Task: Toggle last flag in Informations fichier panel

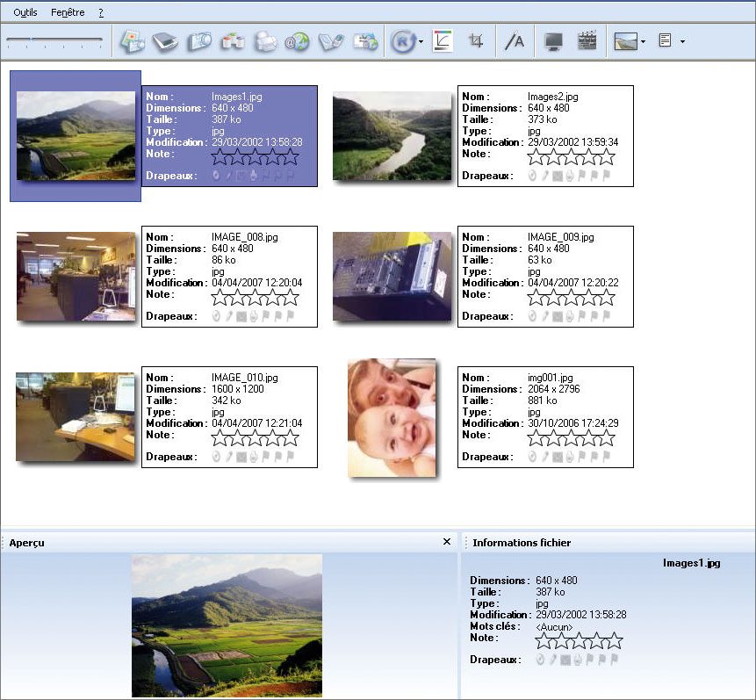Action: [x=614, y=660]
